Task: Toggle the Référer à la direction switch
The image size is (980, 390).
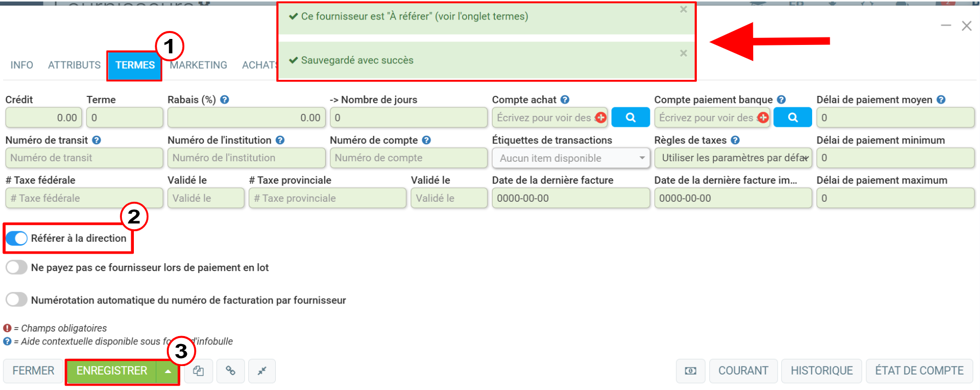Action: pyautogui.click(x=16, y=239)
